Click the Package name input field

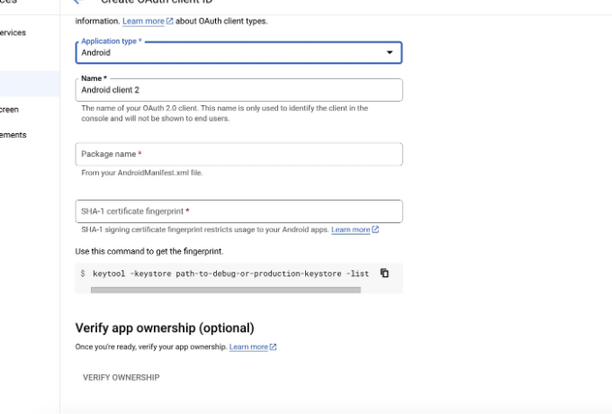click(x=238, y=154)
